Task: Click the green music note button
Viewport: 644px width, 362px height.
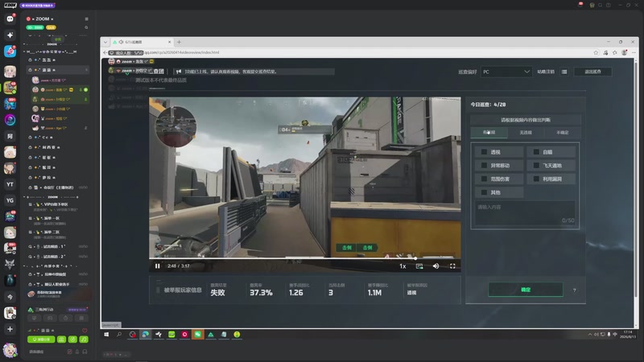Action: [84, 339]
